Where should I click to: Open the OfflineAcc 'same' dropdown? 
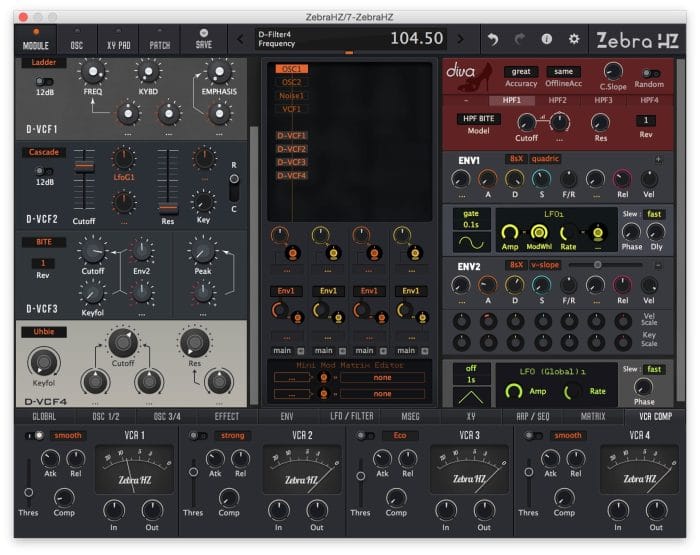[x=563, y=71]
